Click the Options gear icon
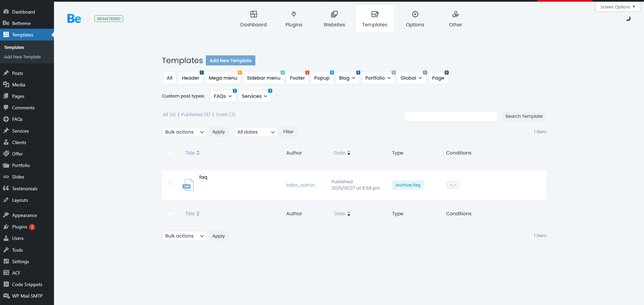This screenshot has width=644, height=305. coord(415,14)
